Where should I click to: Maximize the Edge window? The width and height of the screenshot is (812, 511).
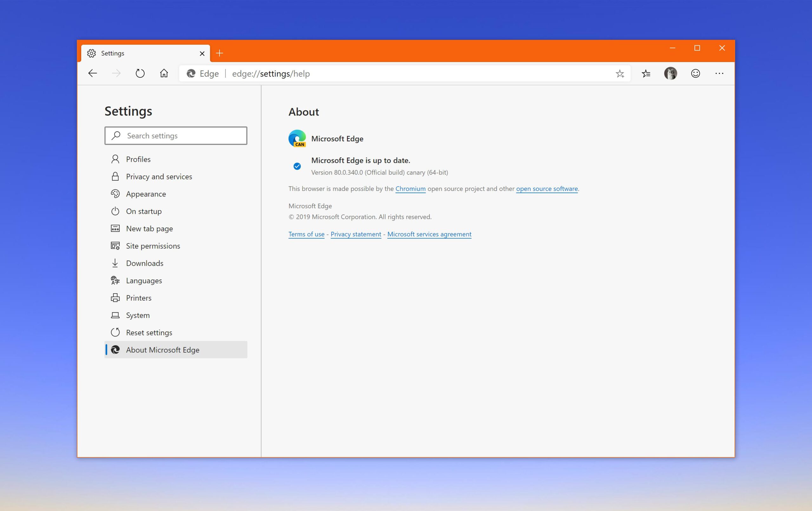[x=697, y=48]
